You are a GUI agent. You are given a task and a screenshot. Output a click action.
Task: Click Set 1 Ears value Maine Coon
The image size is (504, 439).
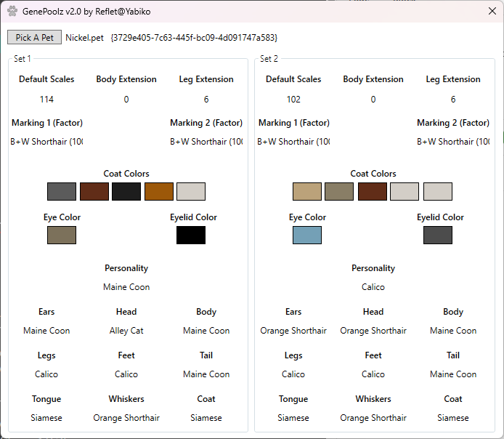click(x=46, y=331)
